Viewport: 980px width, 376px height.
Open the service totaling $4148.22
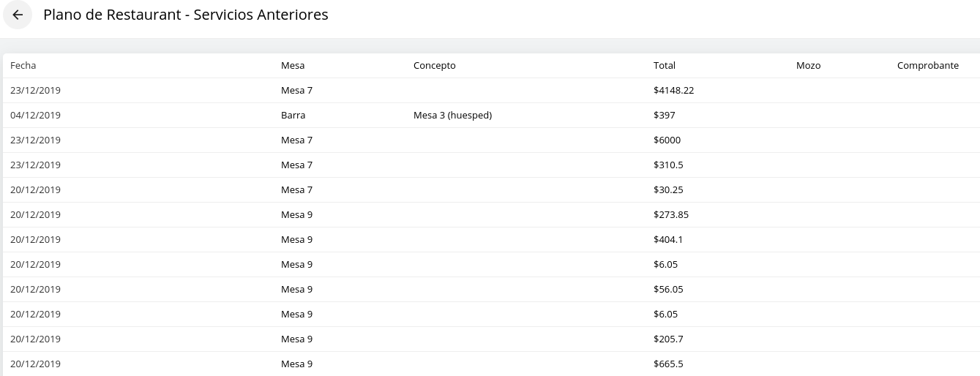pyautogui.click(x=673, y=91)
